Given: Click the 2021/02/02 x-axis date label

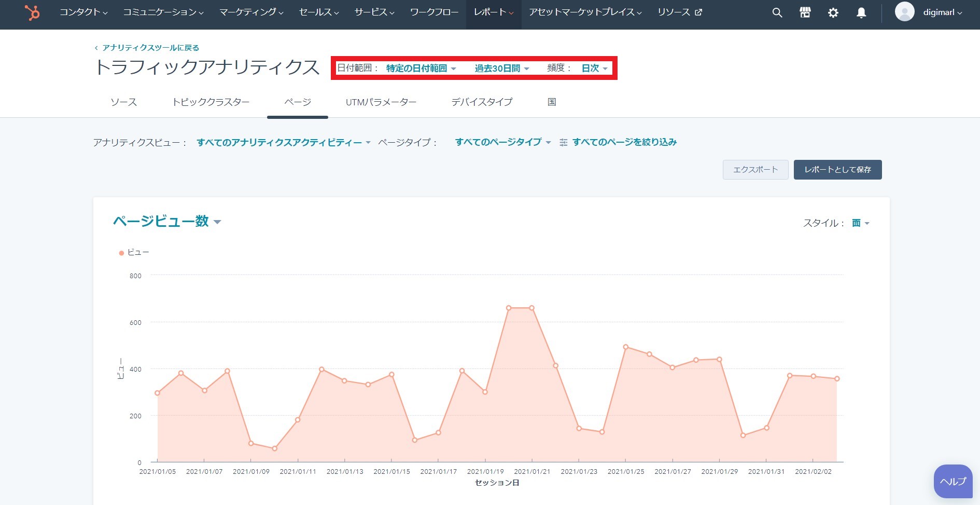Looking at the screenshot, I should coord(813,472).
